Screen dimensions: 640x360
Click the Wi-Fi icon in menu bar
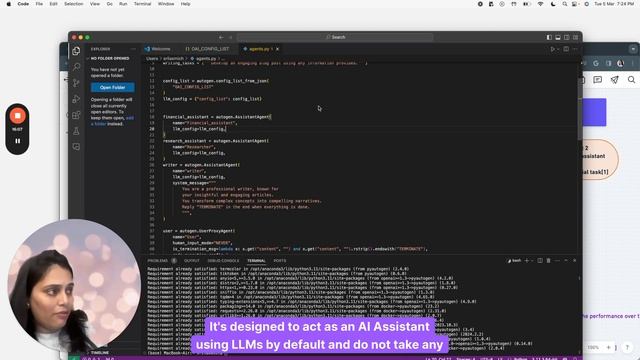coord(540,4)
